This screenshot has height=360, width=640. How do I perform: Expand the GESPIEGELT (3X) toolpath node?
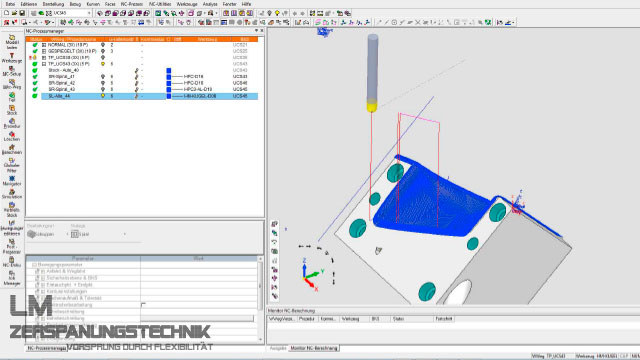pos(44,51)
